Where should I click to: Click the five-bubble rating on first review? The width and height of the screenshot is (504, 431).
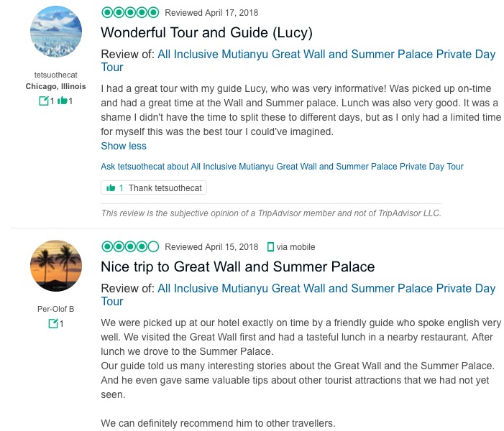point(130,12)
